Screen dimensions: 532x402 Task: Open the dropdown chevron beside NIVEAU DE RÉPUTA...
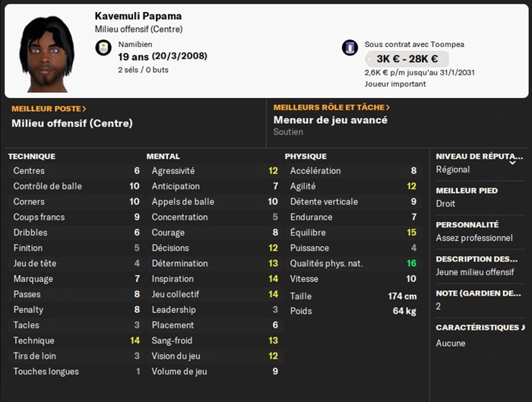[512, 161]
